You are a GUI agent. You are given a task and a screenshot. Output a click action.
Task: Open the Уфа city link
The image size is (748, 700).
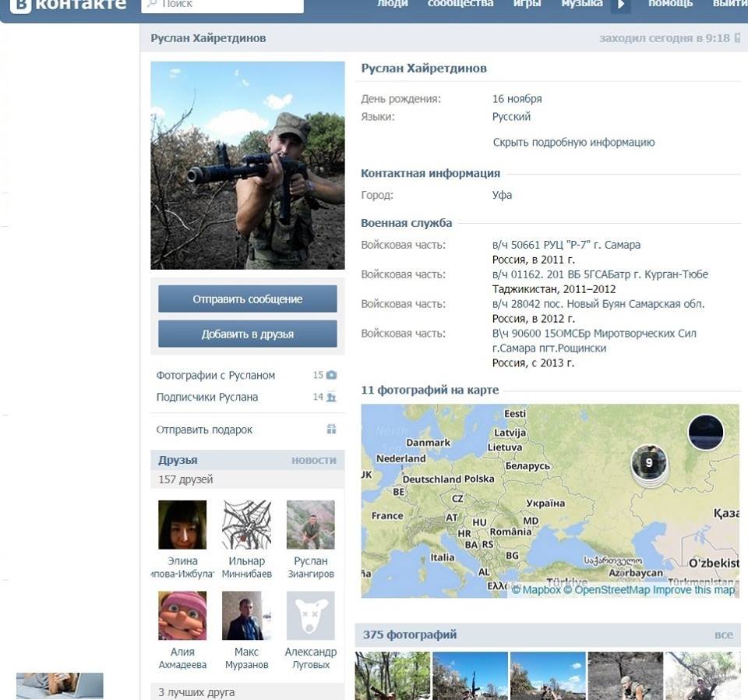(x=502, y=195)
